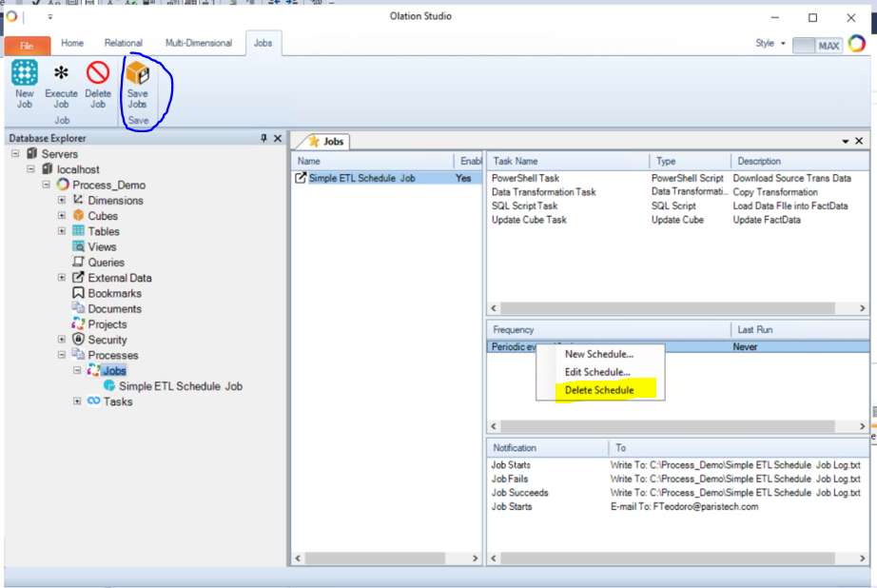Select the localhost server icon
The height and width of the screenshot is (588, 877).
tap(48, 169)
